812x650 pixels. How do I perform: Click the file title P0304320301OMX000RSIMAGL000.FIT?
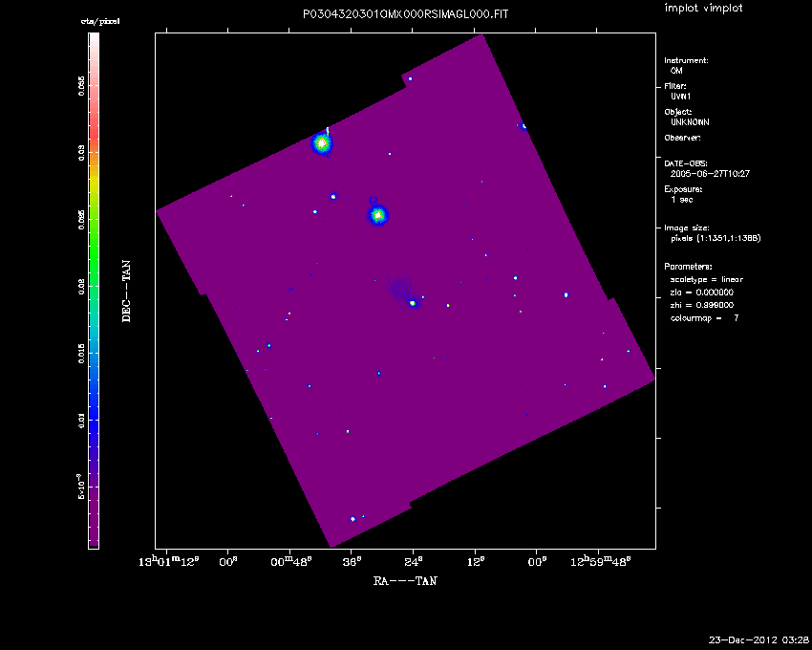click(405, 14)
